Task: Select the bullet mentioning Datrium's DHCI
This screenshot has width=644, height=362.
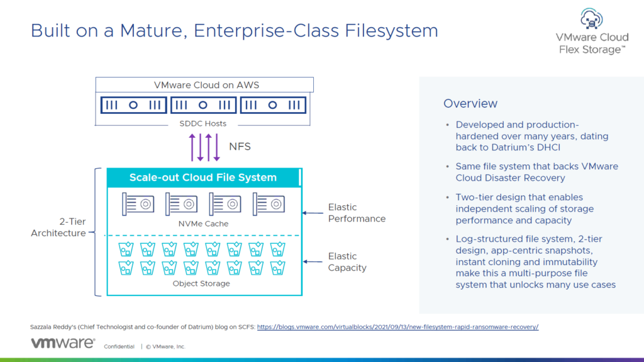Action: tap(532, 136)
